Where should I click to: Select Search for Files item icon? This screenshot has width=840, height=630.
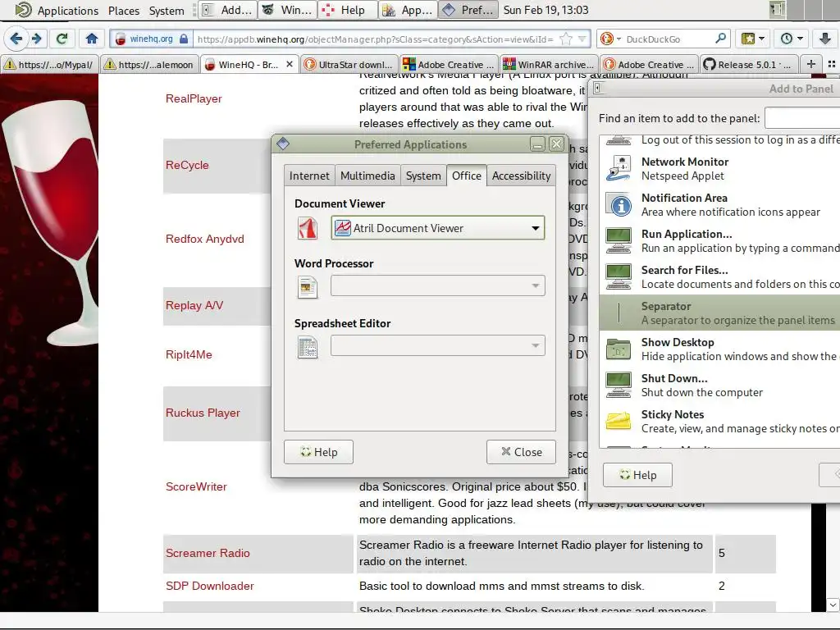[619, 277]
